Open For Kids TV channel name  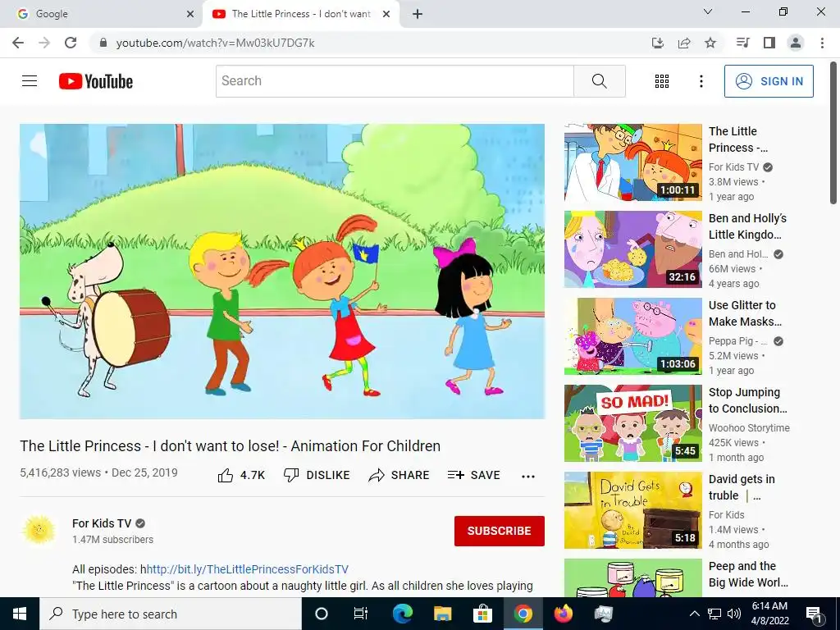point(102,523)
